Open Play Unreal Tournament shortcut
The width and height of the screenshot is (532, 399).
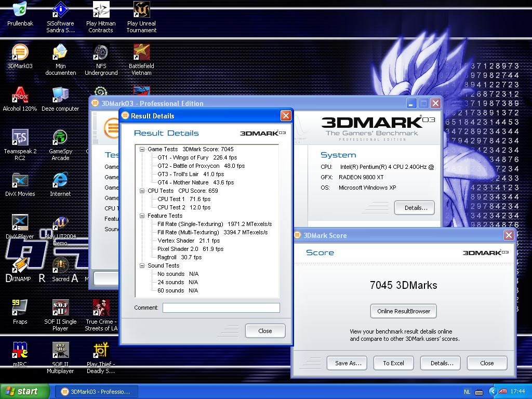click(141, 17)
